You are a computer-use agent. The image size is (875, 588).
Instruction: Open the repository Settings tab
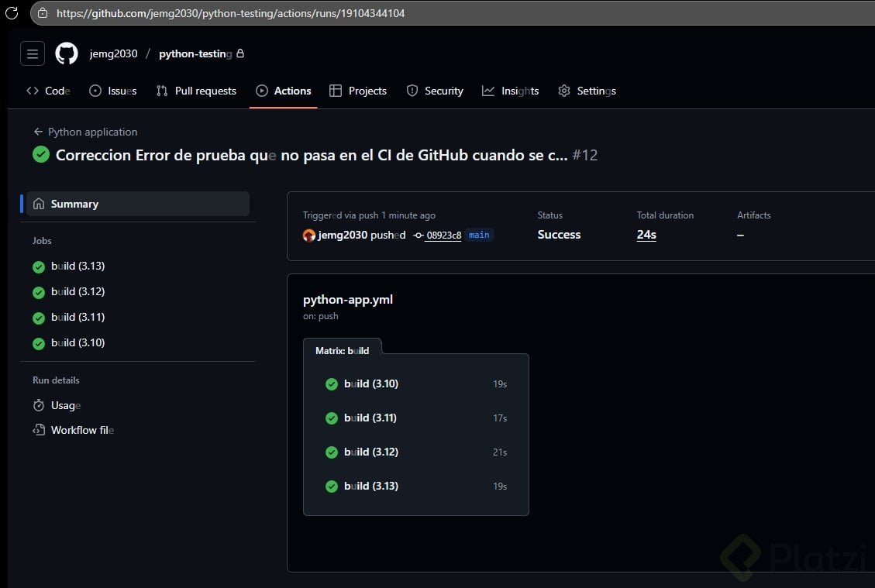click(x=587, y=91)
